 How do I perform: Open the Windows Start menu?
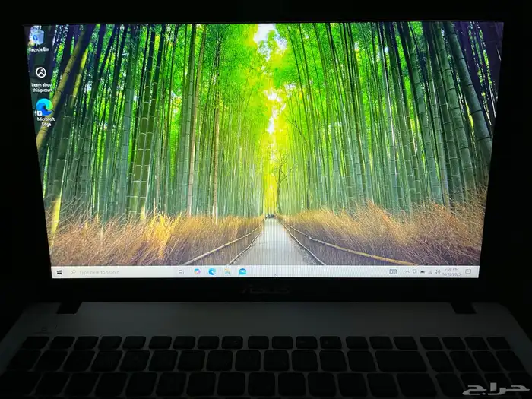tap(59, 271)
